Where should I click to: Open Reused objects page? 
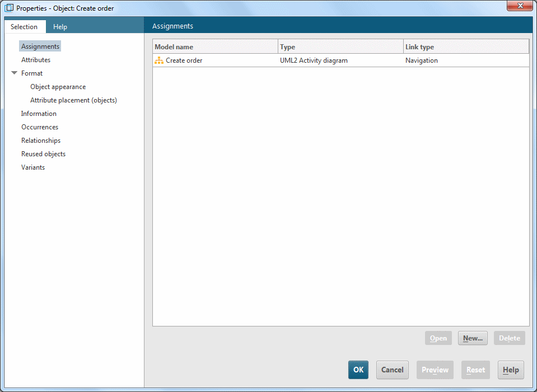point(43,153)
